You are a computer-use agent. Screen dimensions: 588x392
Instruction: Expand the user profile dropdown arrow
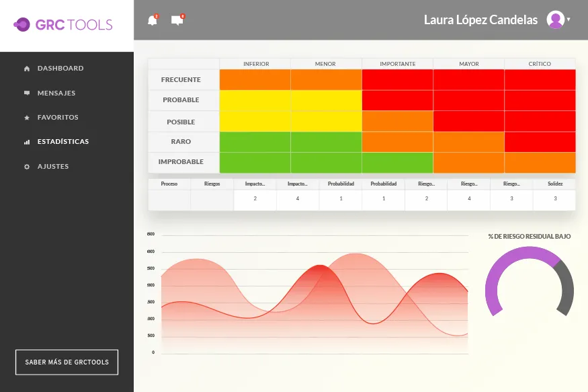[x=569, y=20]
